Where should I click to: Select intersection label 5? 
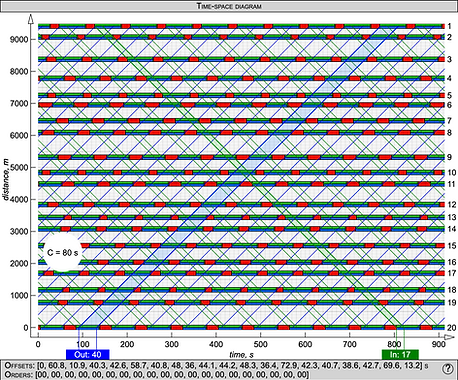pos(449,95)
